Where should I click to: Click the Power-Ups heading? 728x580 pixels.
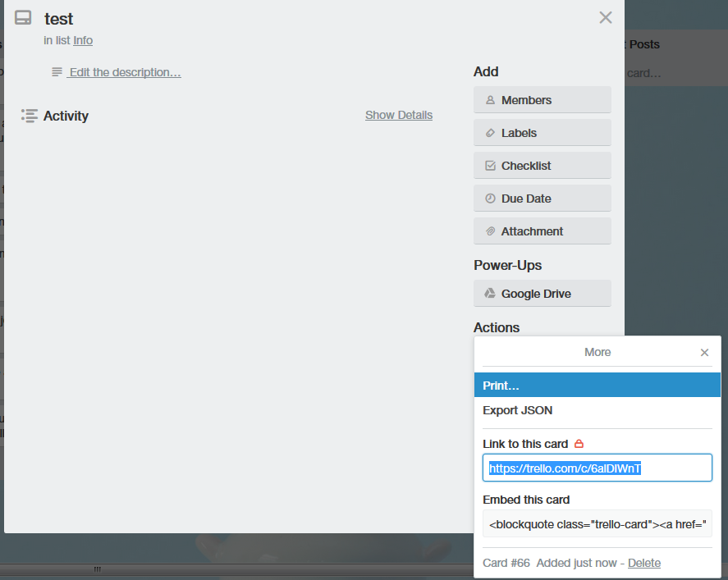[507, 265]
